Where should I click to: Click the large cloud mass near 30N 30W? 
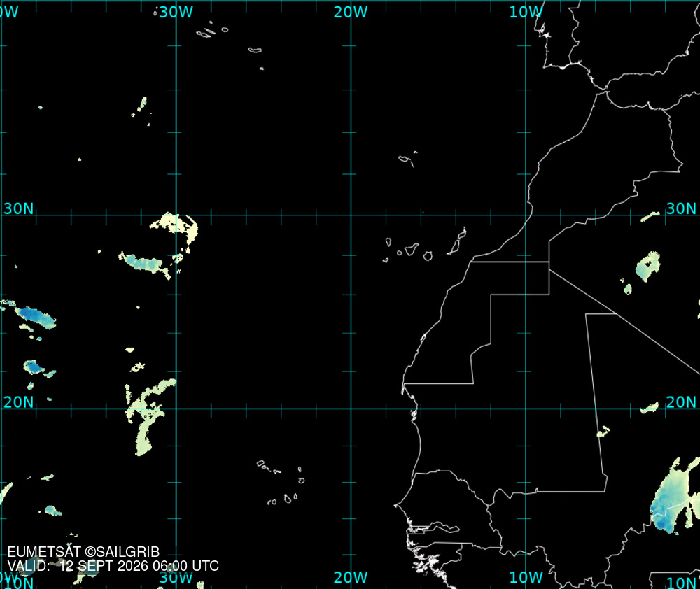[176, 229]
